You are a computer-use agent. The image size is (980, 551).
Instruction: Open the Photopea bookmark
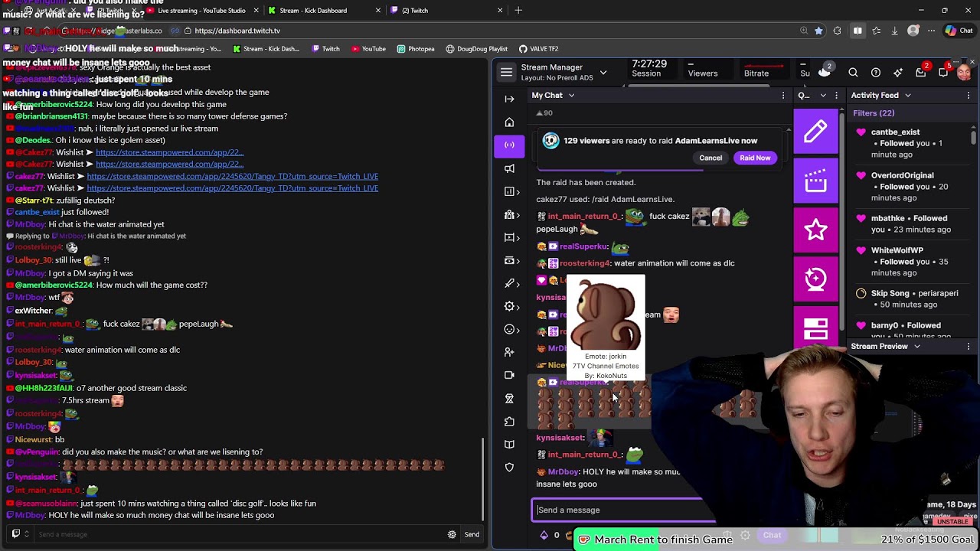coord(415,48)
